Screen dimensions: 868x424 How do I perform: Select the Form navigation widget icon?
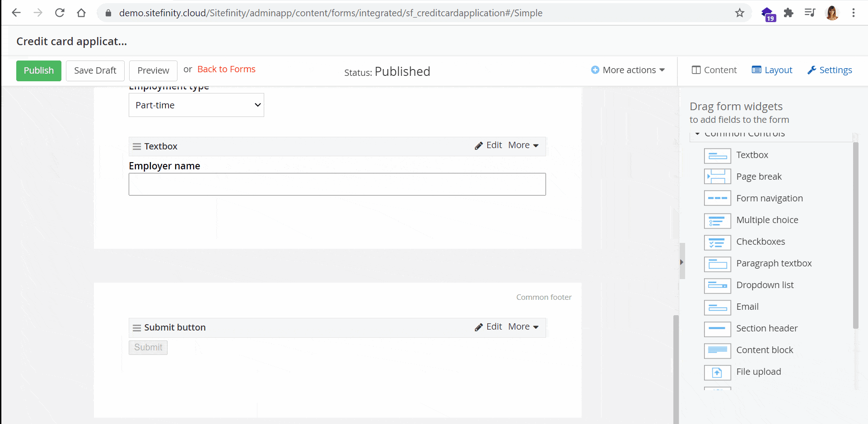pyautogui.click(x=717, y=198)
